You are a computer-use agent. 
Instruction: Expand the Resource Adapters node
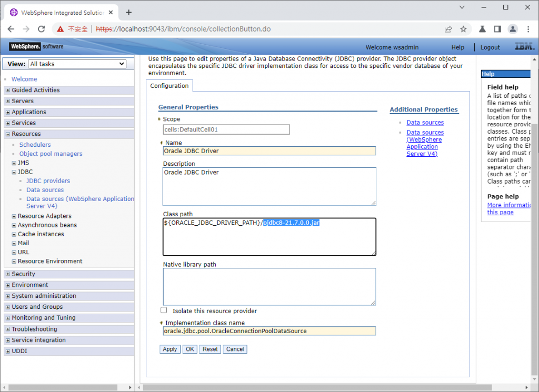point(14,216)
